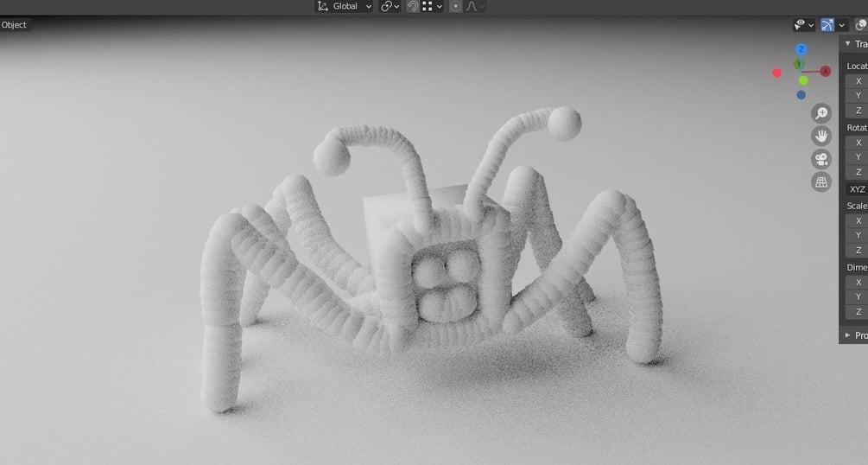Click the zoom magnifier viewport icon

(x=821, y=113)
